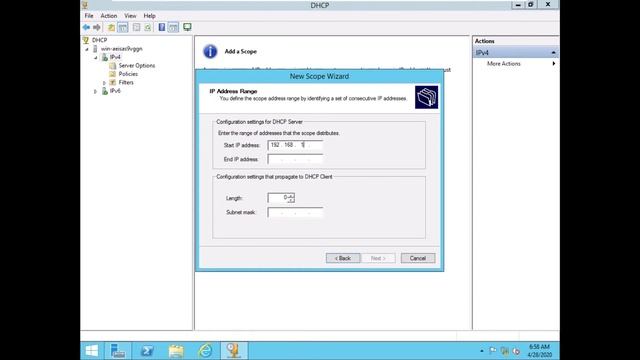Click the blue info icon beside Add a Scope
Screen dimensions: 640x360
coord(210,51)
